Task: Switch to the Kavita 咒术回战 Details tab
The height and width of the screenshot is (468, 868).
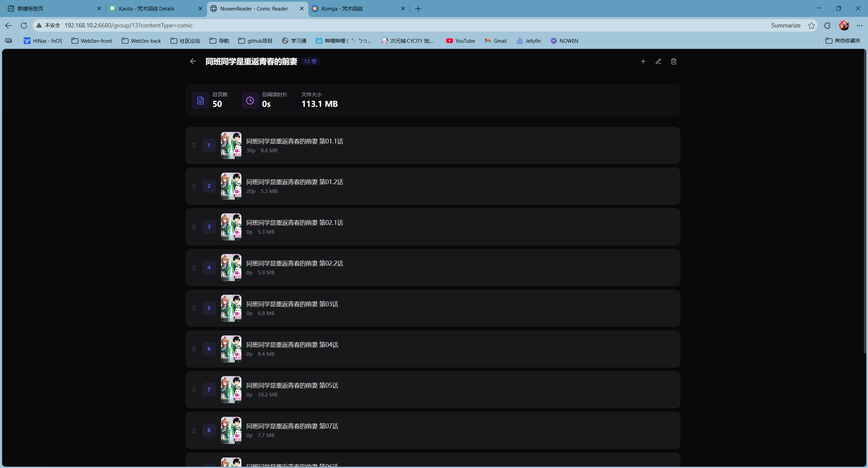Action: 156,8
